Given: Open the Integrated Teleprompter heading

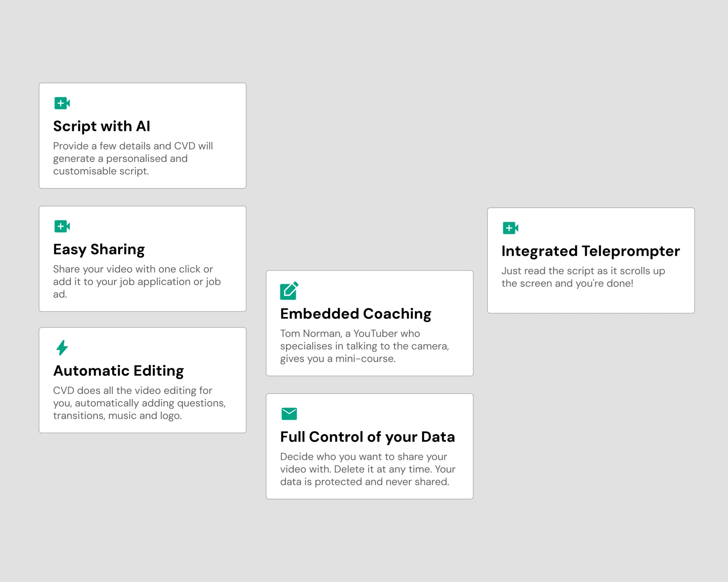Looking at the screenshot, I should (590, 251).
